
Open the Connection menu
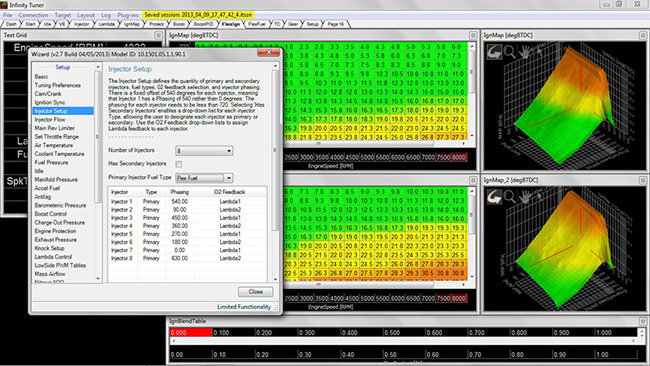[33, 15]
